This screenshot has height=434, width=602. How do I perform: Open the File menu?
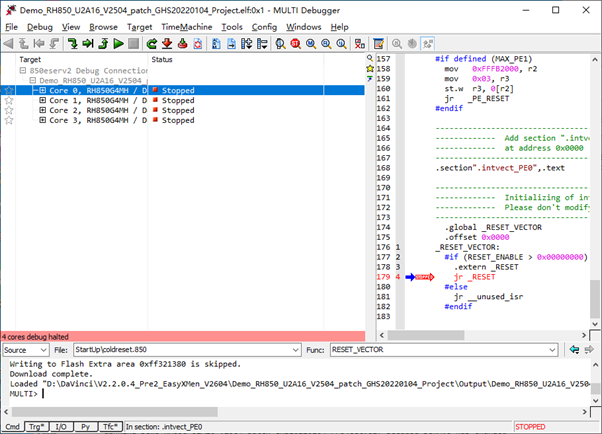(x=11, y=27)
